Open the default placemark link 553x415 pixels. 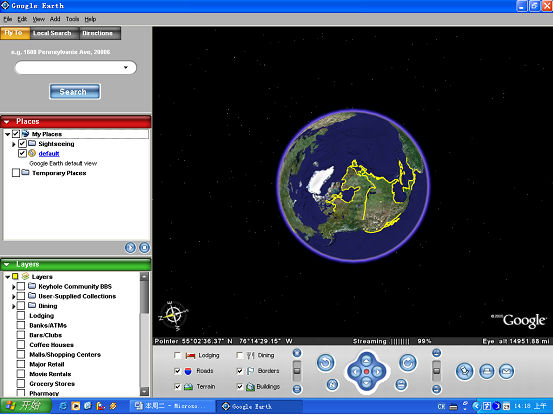click(49, 153)
